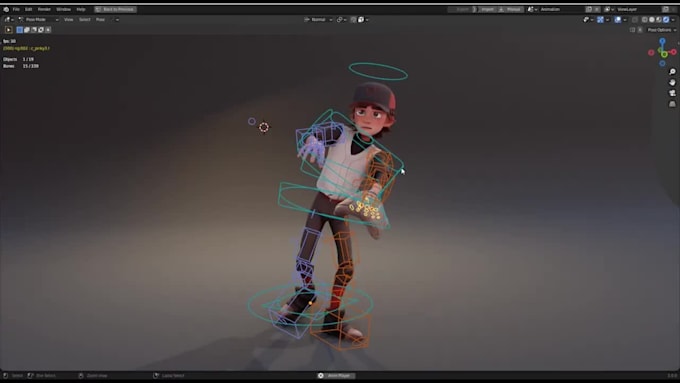680x383 pixels.
Task: Click the red X axis gizmo handle
Action: 673,52
